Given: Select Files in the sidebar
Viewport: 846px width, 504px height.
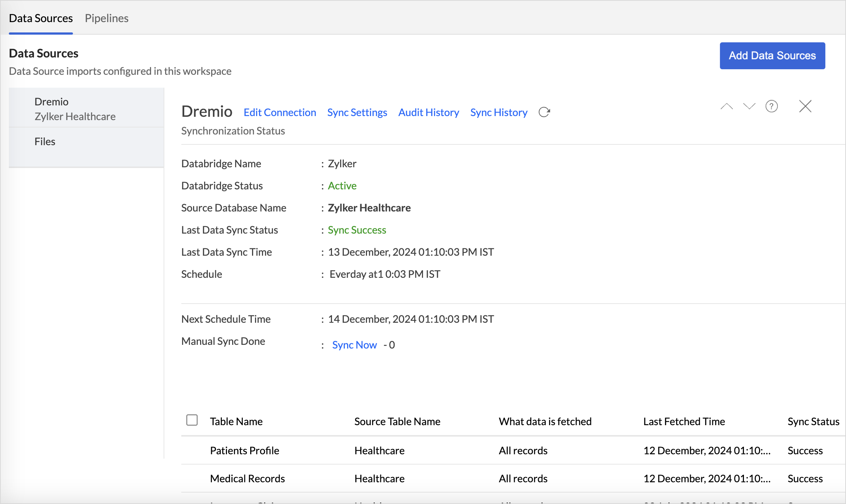Looking at the screenshot, I should 45,141.
